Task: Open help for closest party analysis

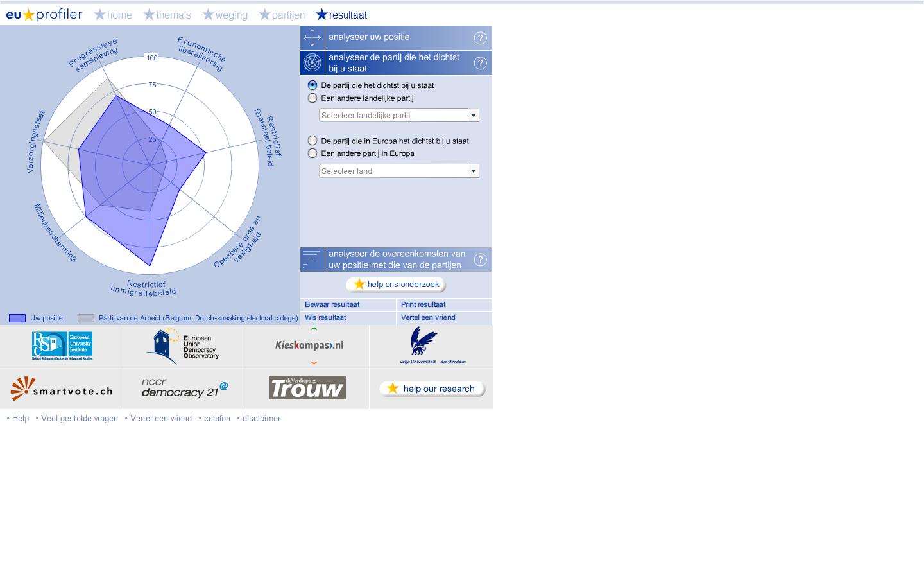Action: pos(480,63)
